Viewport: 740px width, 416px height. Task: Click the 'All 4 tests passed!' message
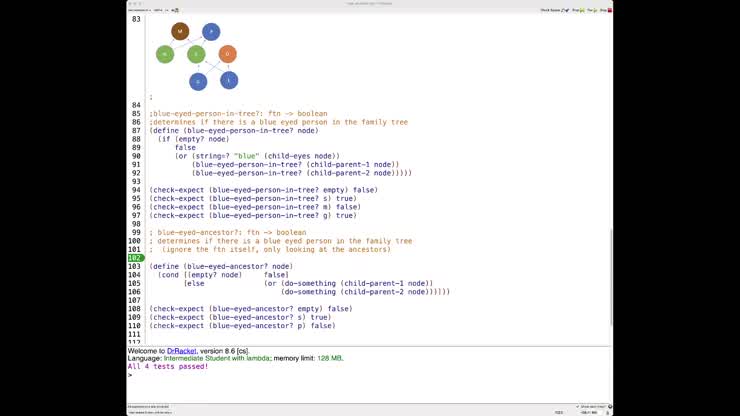(x=168, y=366)
